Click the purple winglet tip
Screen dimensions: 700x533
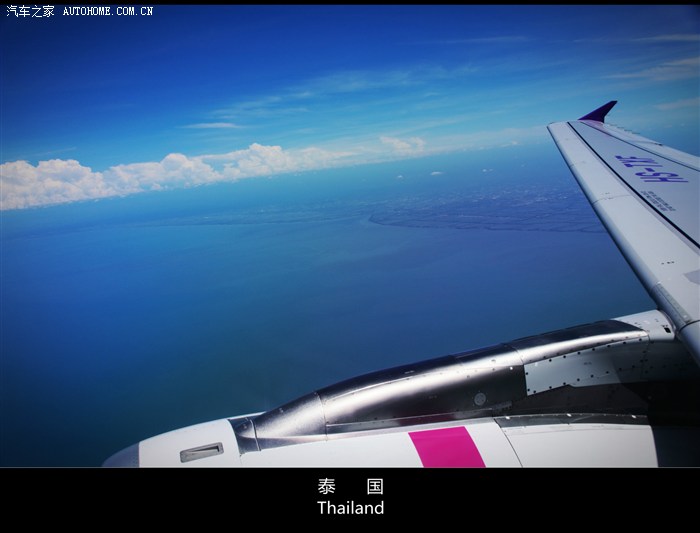click(x=600, y=111)
